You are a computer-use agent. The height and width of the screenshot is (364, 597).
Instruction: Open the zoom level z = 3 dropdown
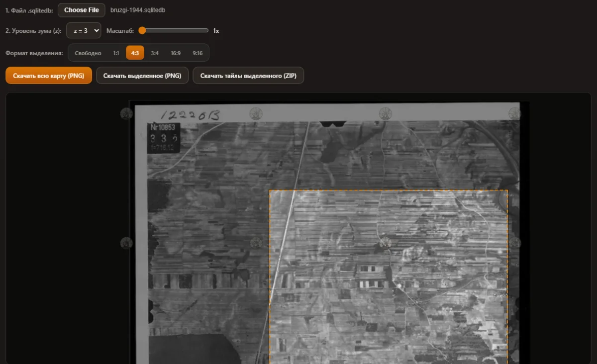(84, 30)
